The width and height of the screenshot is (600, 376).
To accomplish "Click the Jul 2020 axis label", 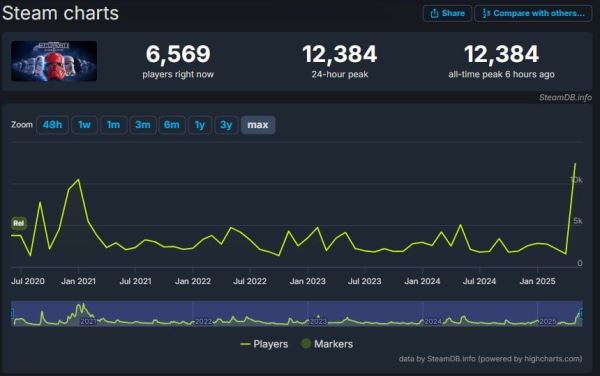I will pyautogui.click(x=28, y=281).
